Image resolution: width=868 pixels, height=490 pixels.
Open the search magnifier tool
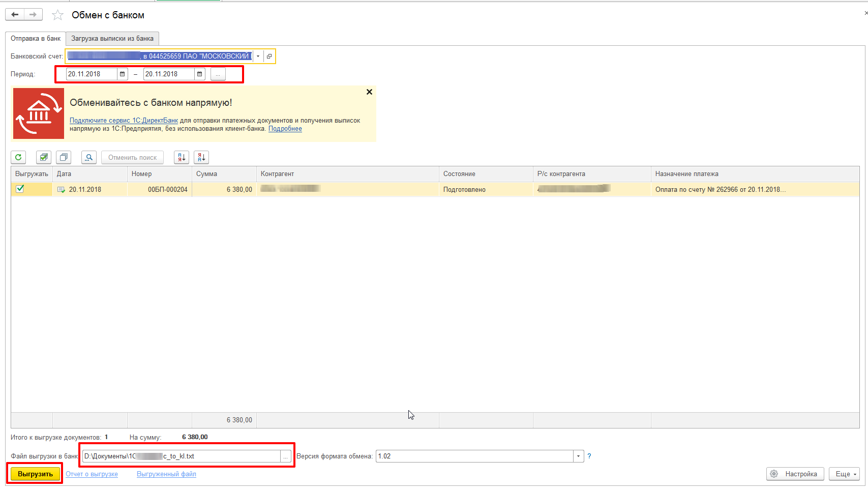89,157
